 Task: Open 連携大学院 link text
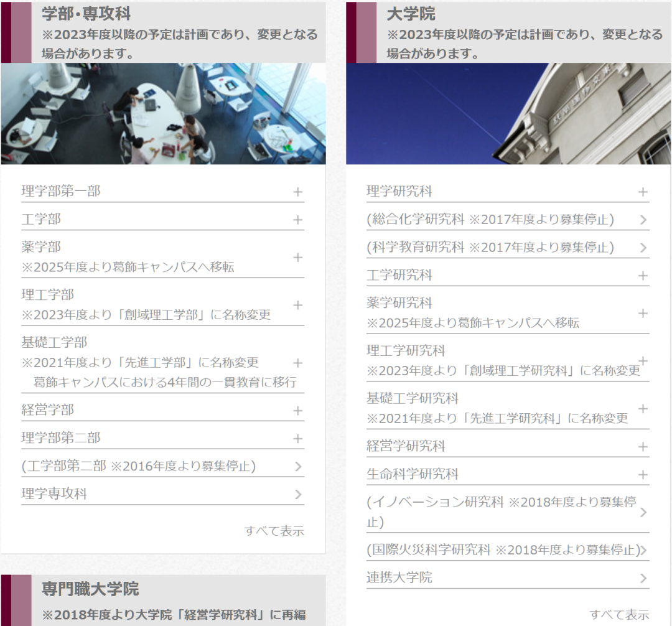click(399, 577)
